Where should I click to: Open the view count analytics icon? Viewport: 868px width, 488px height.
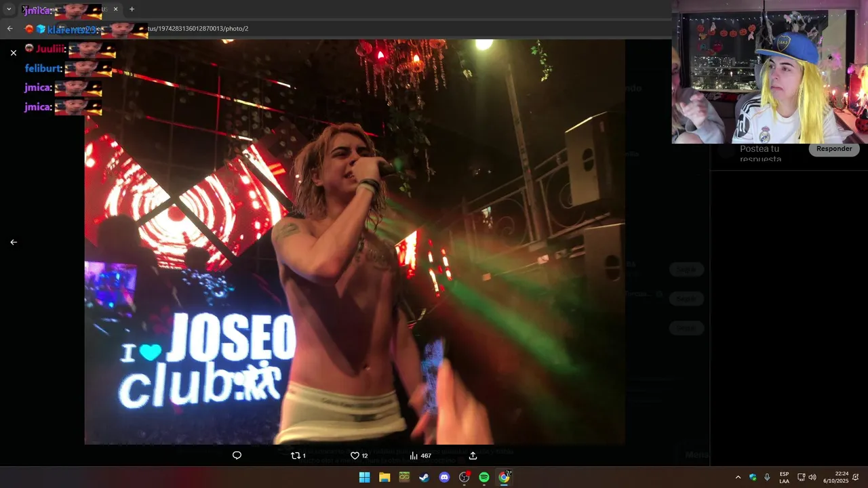pyautogui.click(x=414, y=455)
